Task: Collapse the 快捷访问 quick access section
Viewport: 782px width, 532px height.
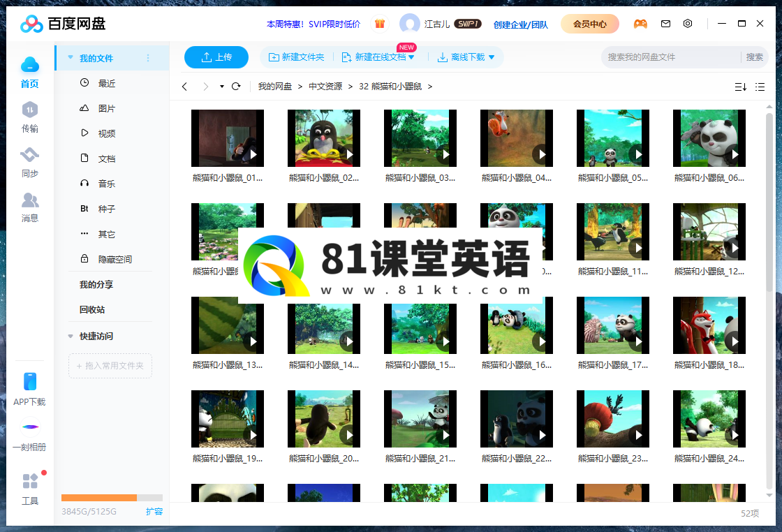Action: point(71,336)
